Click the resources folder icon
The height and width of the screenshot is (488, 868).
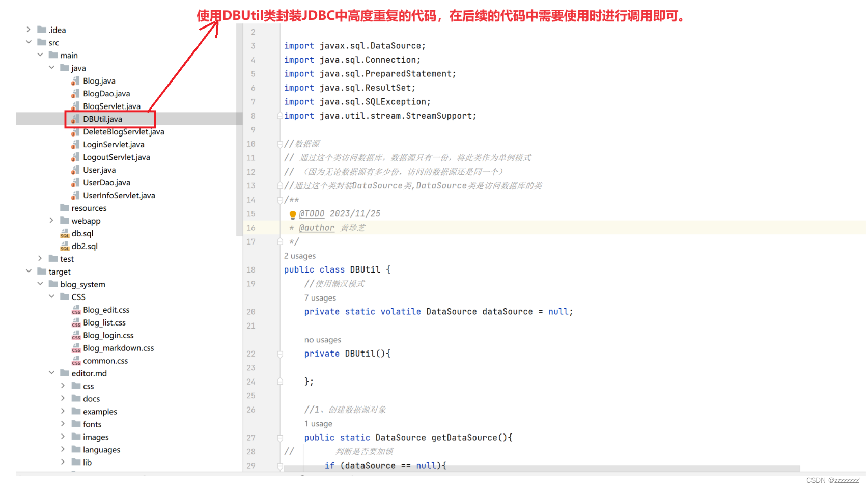point(65,208)
